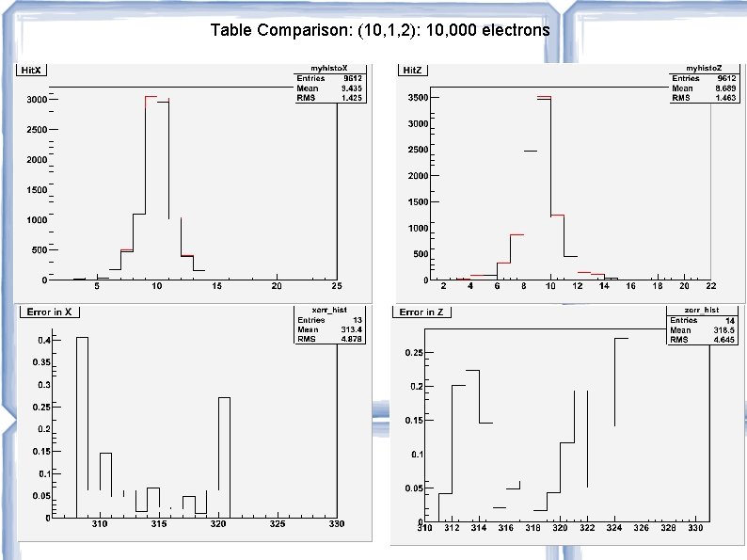The width and height of the screenshot is (747, 560).
Task: Click Entries 13 in xerr_hist stats
Action: [x=329, y=320]
